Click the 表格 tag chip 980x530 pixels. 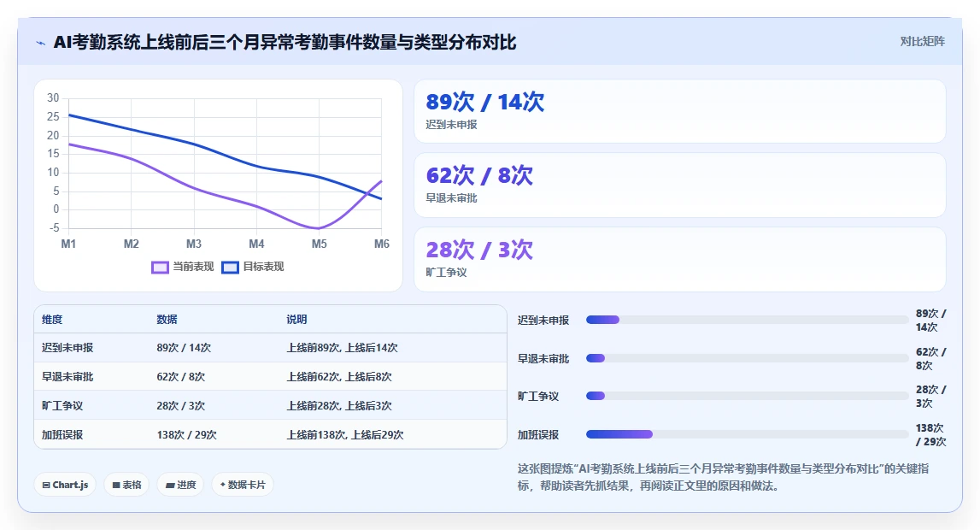126,485
